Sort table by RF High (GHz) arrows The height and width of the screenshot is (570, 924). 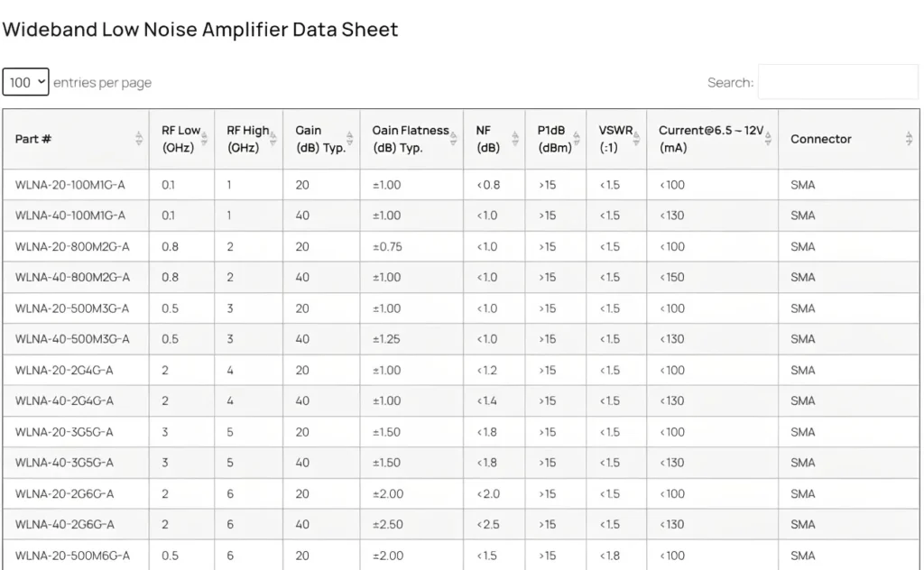pos(274,139)
